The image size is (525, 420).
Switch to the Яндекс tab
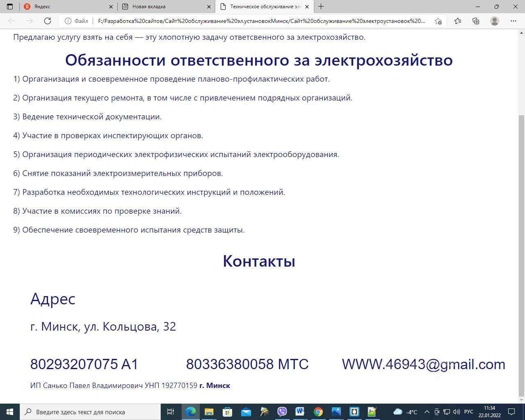66,7
